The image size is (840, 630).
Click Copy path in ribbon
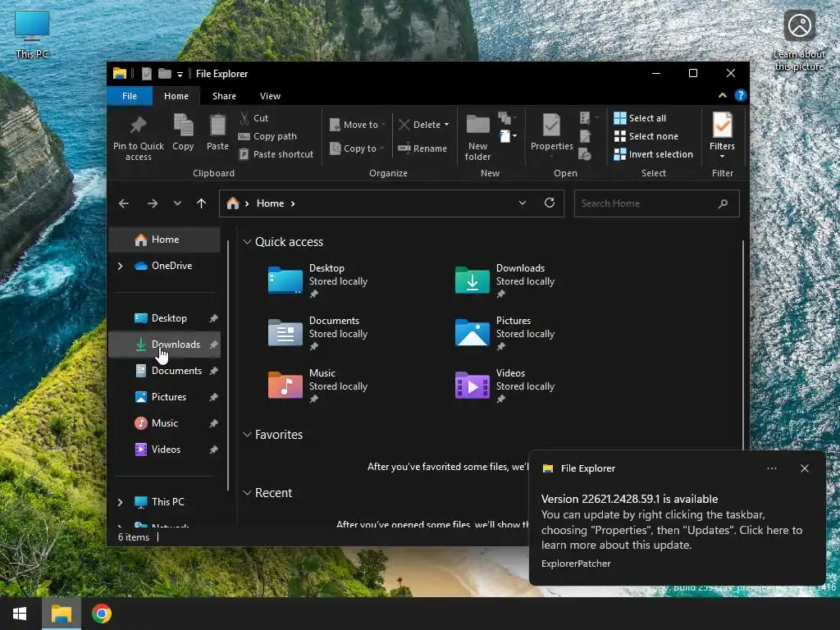click(x=267, y=136)
